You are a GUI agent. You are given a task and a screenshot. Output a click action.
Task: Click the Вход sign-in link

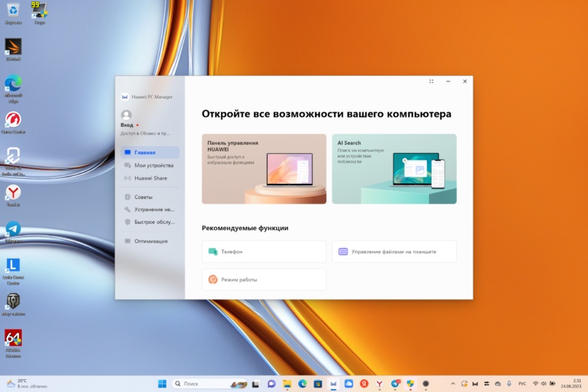click(x=127, y=125)
